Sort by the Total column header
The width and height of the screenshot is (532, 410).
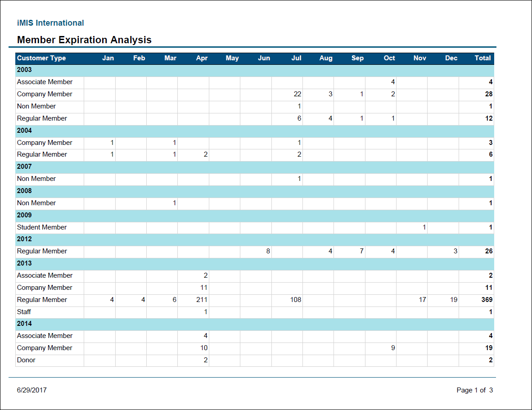(482, 58)
